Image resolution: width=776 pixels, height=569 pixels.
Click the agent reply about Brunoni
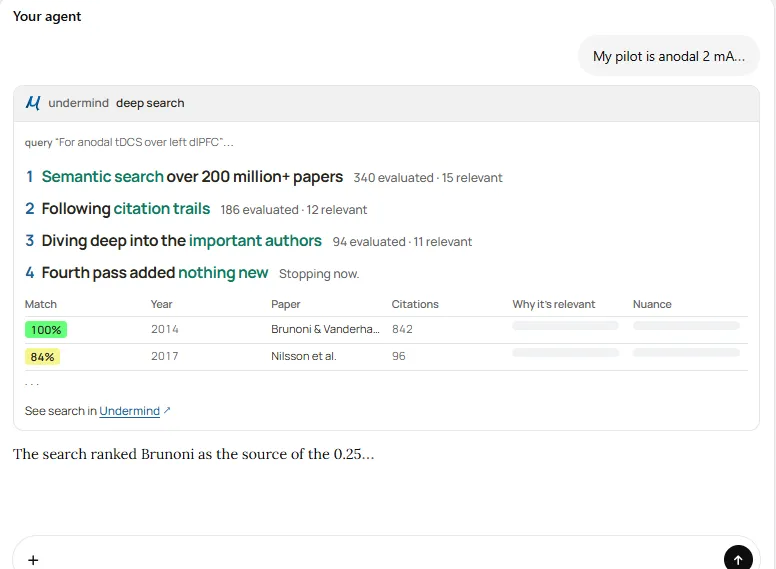194,454
